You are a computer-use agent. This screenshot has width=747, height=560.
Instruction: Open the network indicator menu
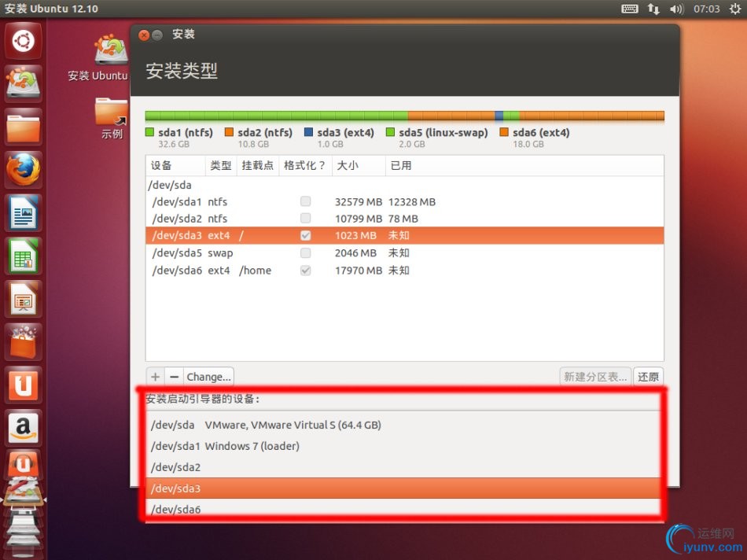coord(653,9)
